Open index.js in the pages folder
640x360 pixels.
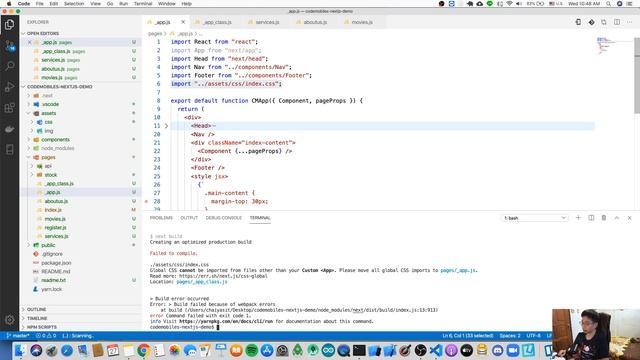click(53, 210)
